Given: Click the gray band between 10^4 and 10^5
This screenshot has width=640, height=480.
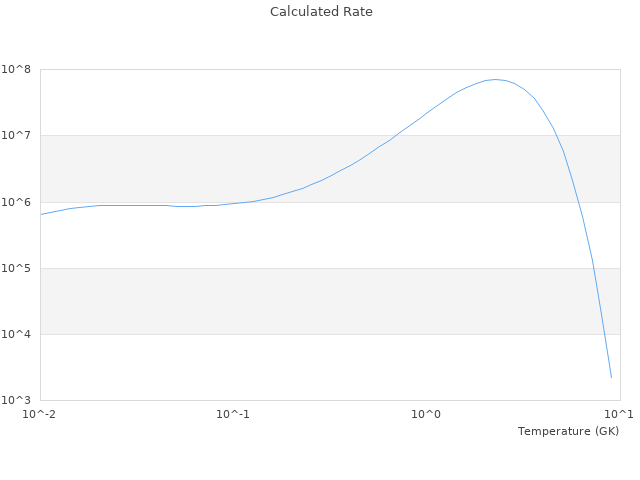Looking at the screenshot, I should coord(300,301).
